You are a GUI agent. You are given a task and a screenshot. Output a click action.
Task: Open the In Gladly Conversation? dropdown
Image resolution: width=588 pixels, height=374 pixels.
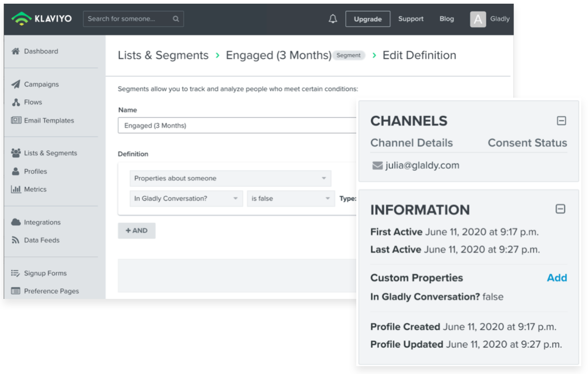(186, 199)
